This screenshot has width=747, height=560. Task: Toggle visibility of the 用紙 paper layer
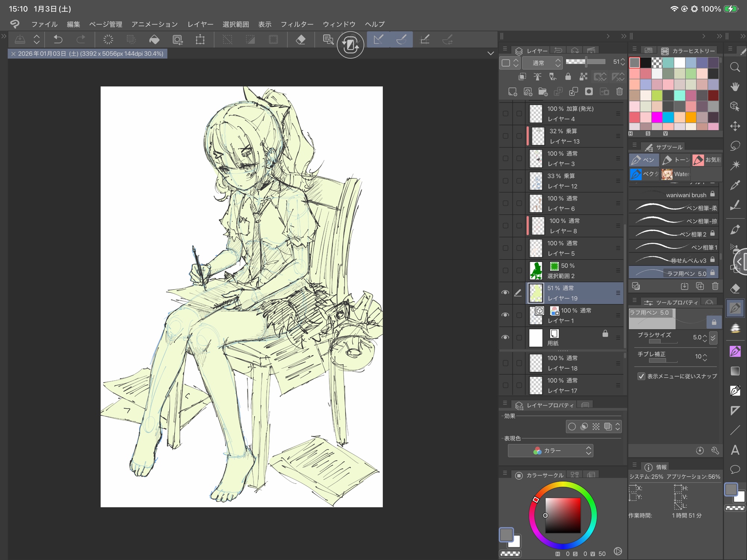[x=505, y=337]
